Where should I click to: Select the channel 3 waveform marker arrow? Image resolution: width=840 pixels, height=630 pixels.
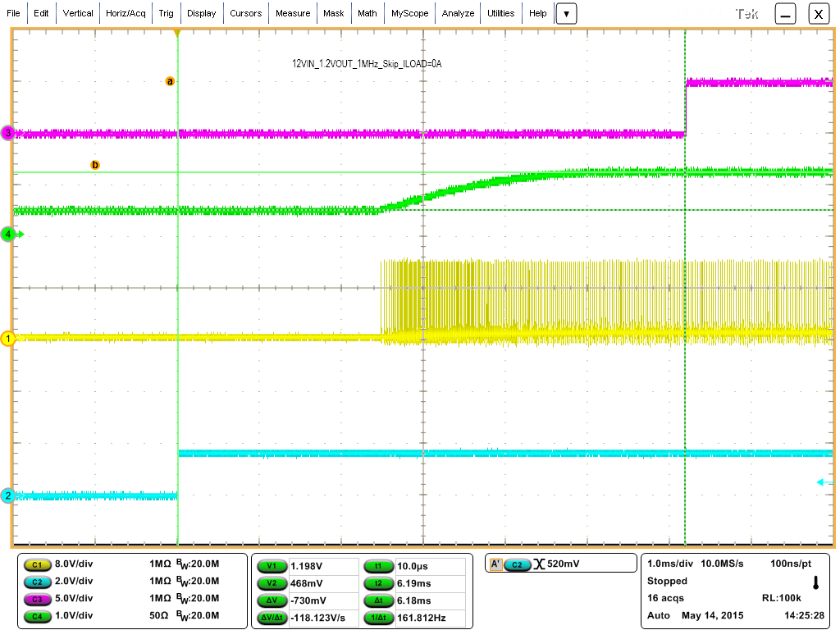click(8, 134)
